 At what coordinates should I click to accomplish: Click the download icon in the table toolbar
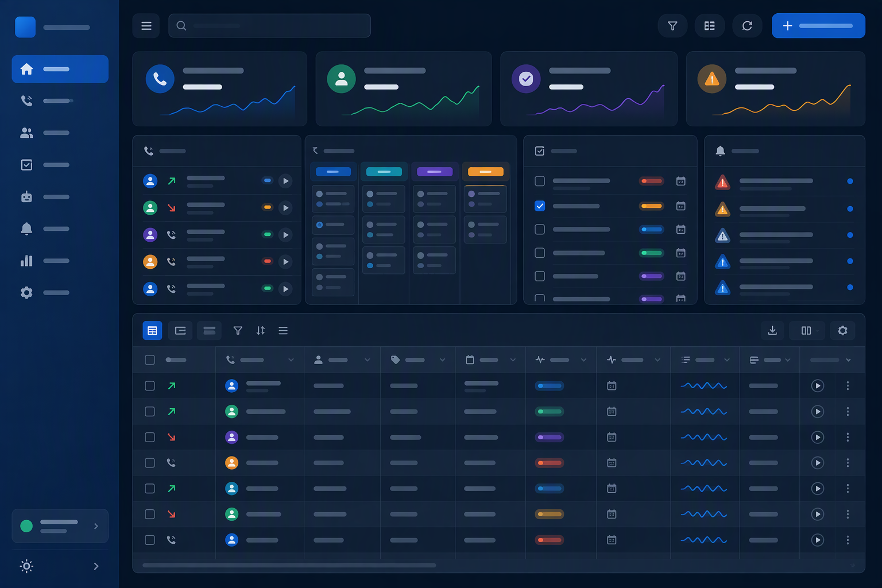[x=772, y=330]
